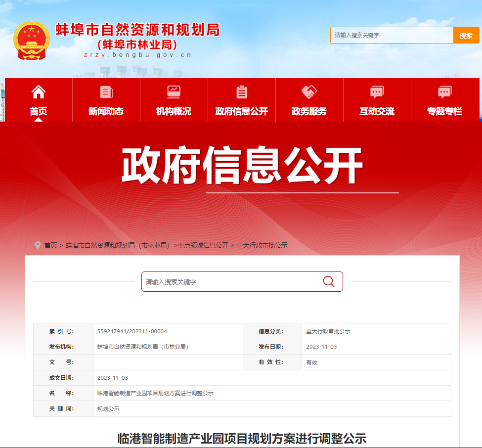Click the news icon above 新闻动态
The height and width of the screenshot is (448, 482).
coord(106,92)
